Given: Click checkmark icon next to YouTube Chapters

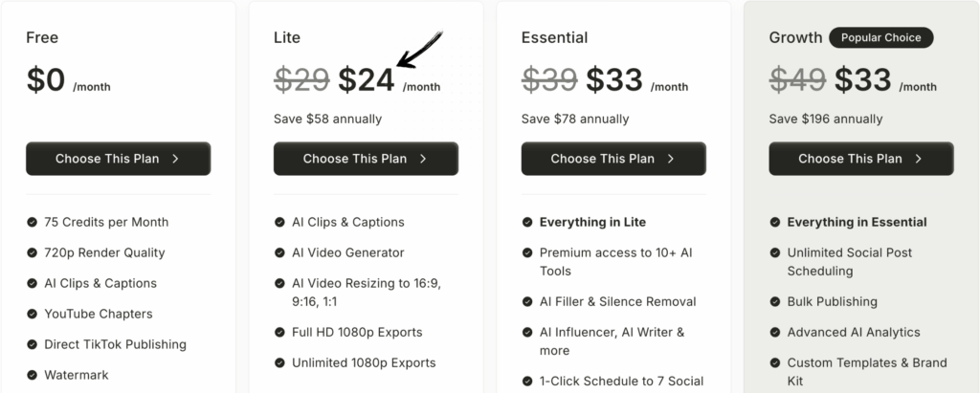Looking at the screenshot, I should click(32, 314).
